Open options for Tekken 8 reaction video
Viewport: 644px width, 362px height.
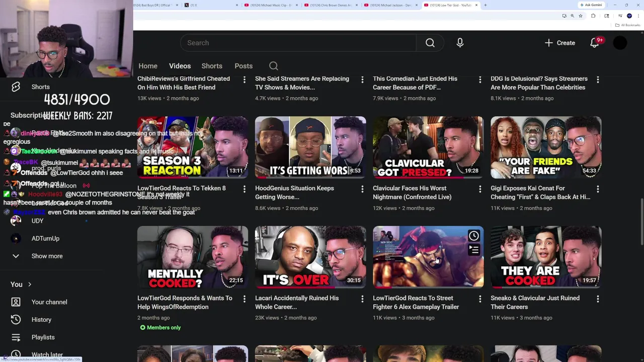pos(245,189)
